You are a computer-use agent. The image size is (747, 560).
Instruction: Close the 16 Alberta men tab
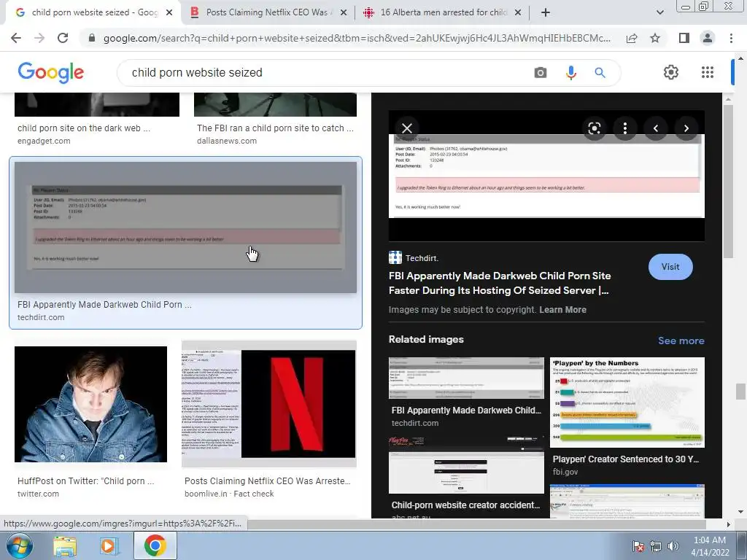[518, 12]
